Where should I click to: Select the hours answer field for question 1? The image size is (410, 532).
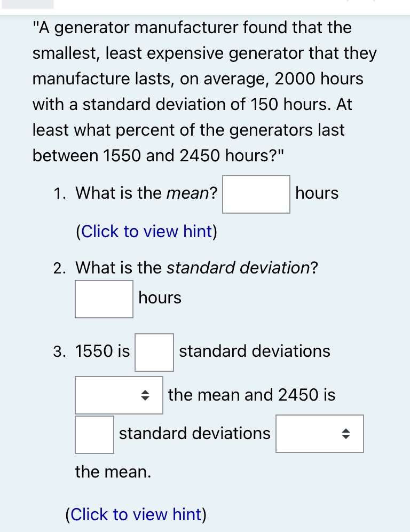[256, 193]
